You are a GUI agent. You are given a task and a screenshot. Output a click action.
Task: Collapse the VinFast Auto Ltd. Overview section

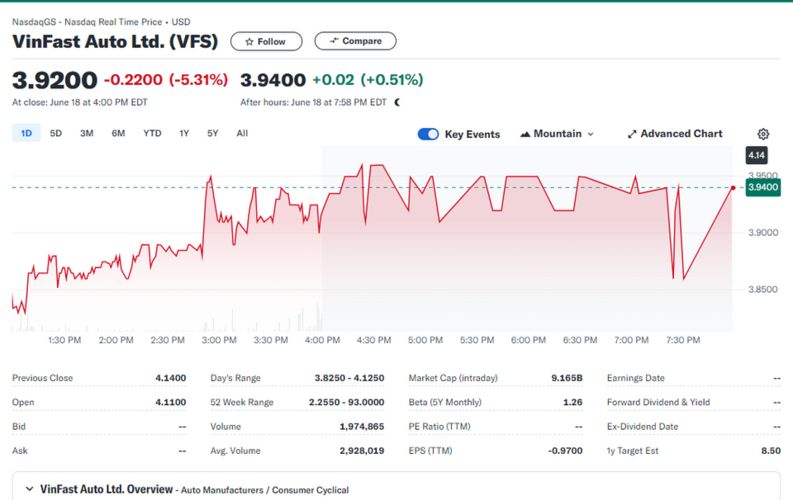29,489
